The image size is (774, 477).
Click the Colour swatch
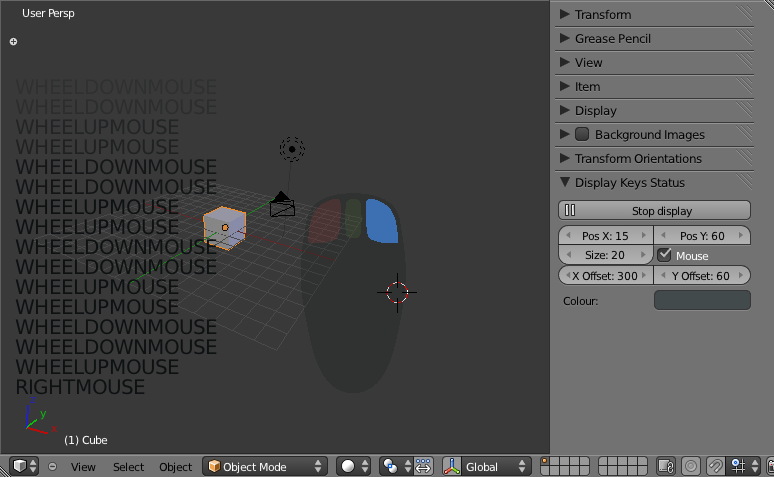pos(702,300)
